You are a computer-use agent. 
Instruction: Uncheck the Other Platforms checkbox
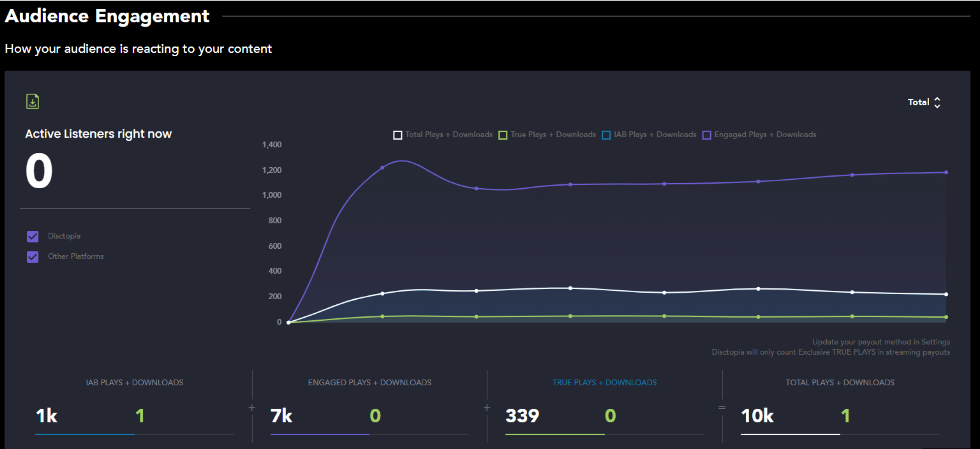[33, 257]
